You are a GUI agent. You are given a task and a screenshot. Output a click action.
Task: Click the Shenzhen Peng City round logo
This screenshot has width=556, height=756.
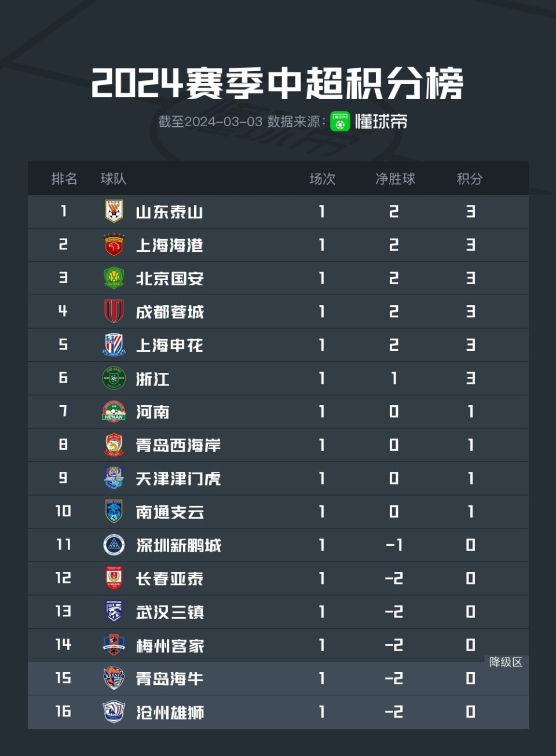pos(114,545)
